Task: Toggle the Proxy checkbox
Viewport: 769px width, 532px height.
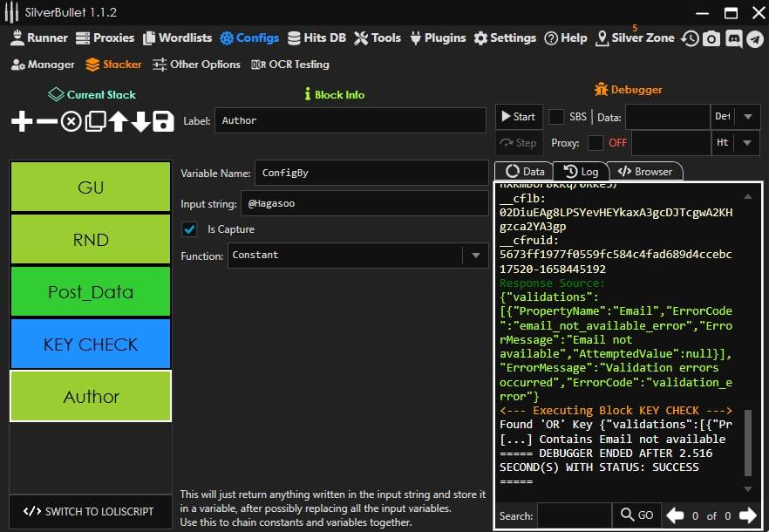Action: click(x=595, y=143)
